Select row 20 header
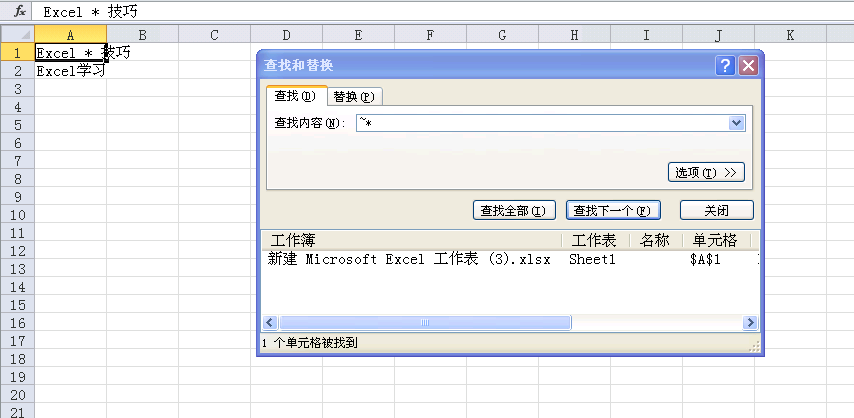 tap(17, 395)
